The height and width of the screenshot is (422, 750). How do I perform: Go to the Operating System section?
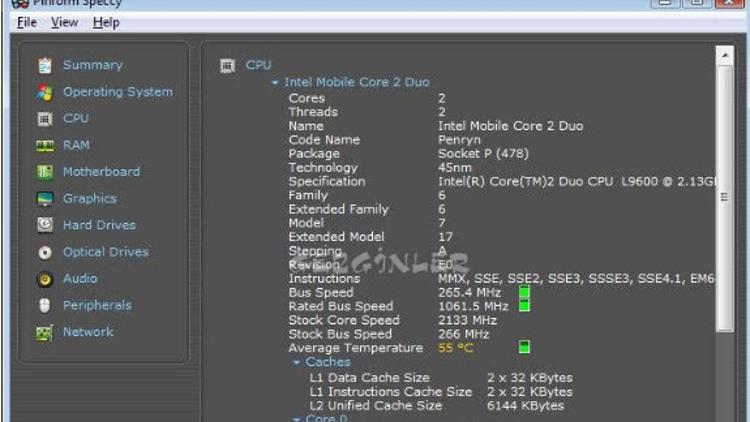click(118, 92)
